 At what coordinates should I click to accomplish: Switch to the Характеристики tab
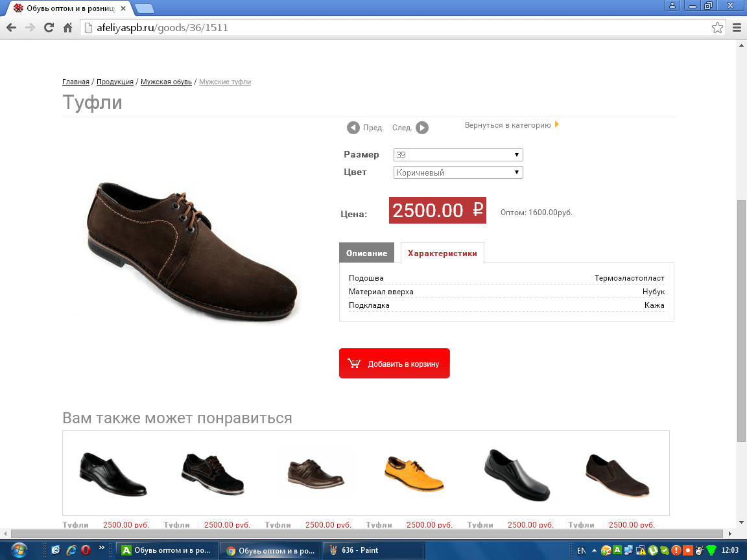(x=442, y=253)
